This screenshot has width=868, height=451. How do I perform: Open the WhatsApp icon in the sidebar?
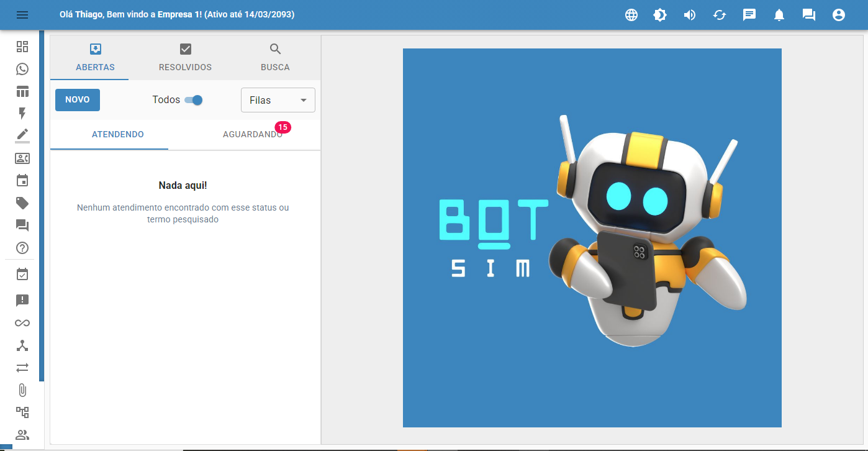pos(22,69)
